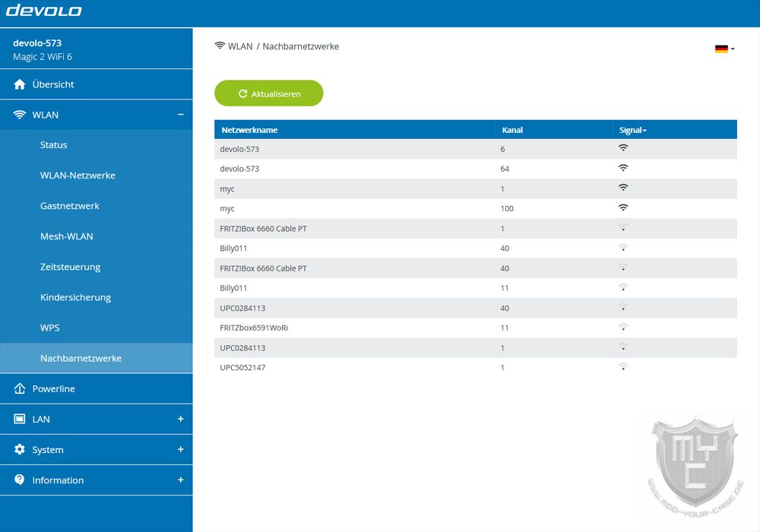Screen dimensions: 760x532
Task: Click signal icon for UPC0284113 channel 1
Action: point(623,347)
